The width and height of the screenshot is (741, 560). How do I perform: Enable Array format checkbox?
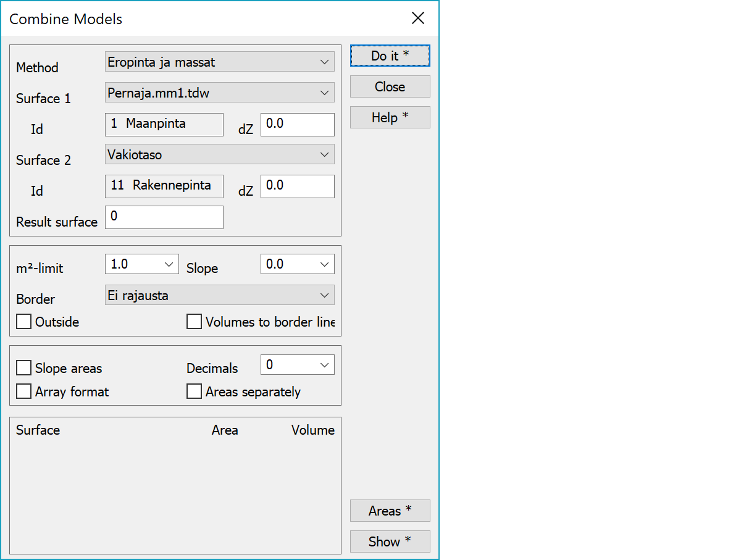(24, 391)
